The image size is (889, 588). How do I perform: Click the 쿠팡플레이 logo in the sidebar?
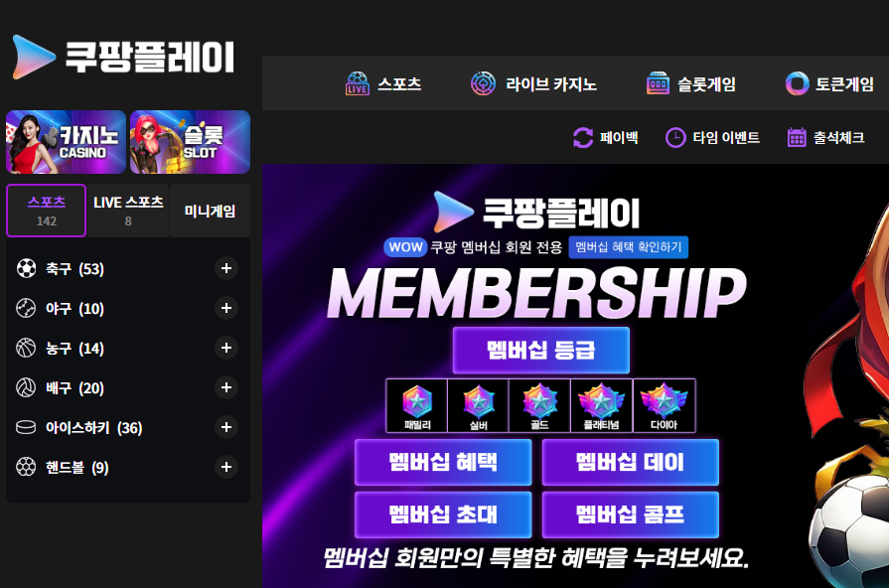tap(123, 57)
